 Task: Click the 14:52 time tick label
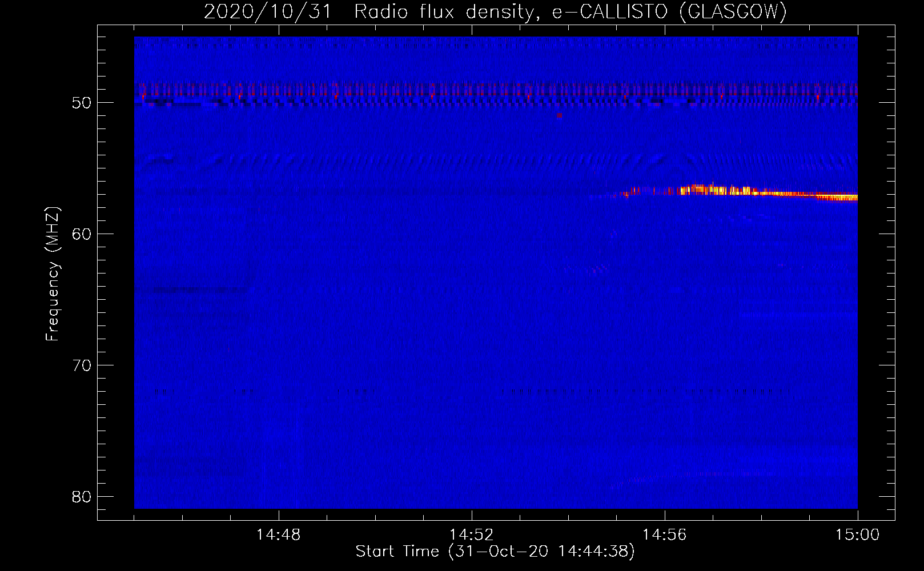click(x=471, y=535)
